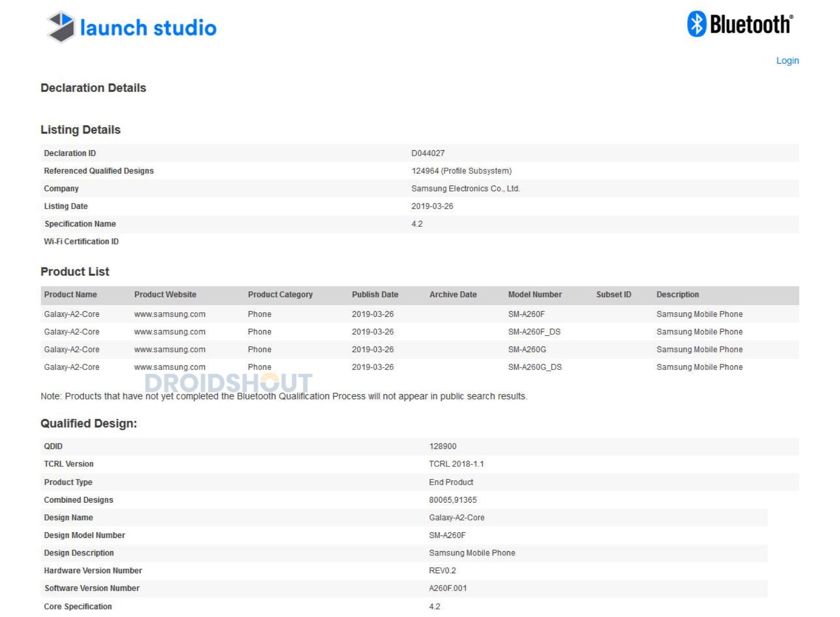This screenshot has width=840, height=617.
Task: Click the Archive Date column header
Action: 453,295
